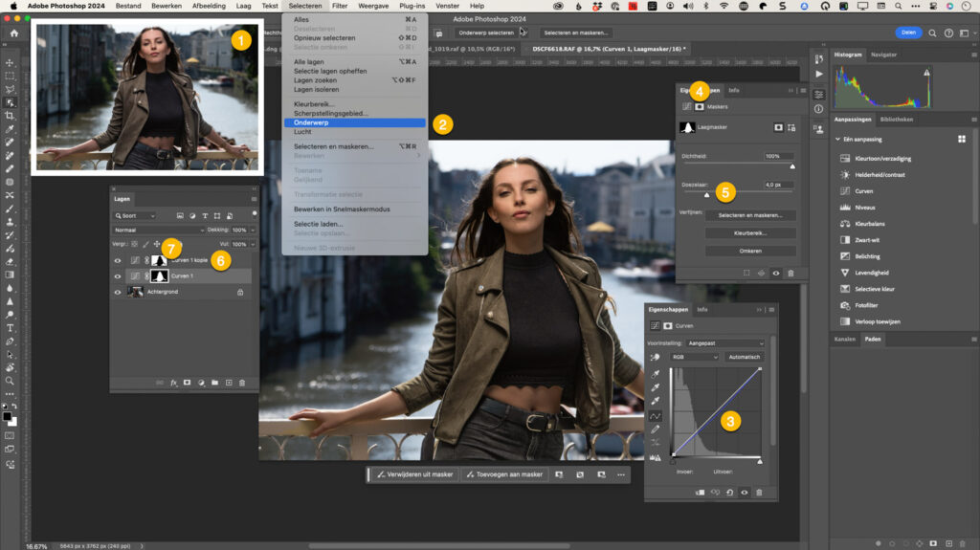The height and width of the screenshot is (550, 980).
Task: Add a layer mask in Lagen panel
Action: (x=187, y=383)
